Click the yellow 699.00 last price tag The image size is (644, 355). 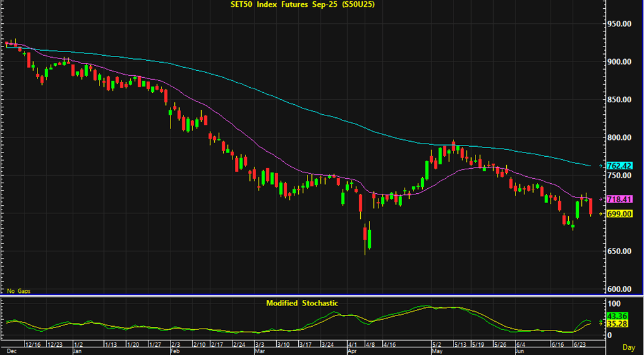pos(620,214)
